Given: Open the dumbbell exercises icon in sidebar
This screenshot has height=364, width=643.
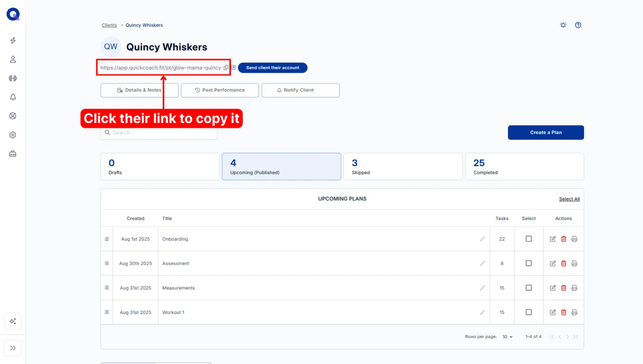Looking at the screenshot, I should coord(13,78).
